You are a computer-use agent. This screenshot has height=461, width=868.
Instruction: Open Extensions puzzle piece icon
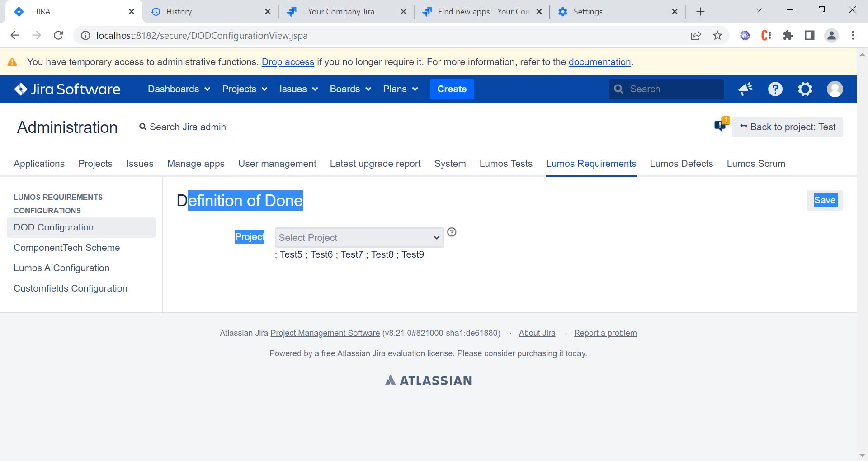click(x=788, y=35)
